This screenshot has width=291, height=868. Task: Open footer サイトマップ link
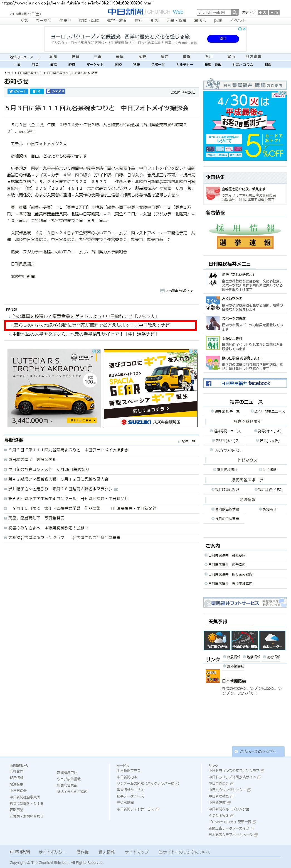point(137,852)
